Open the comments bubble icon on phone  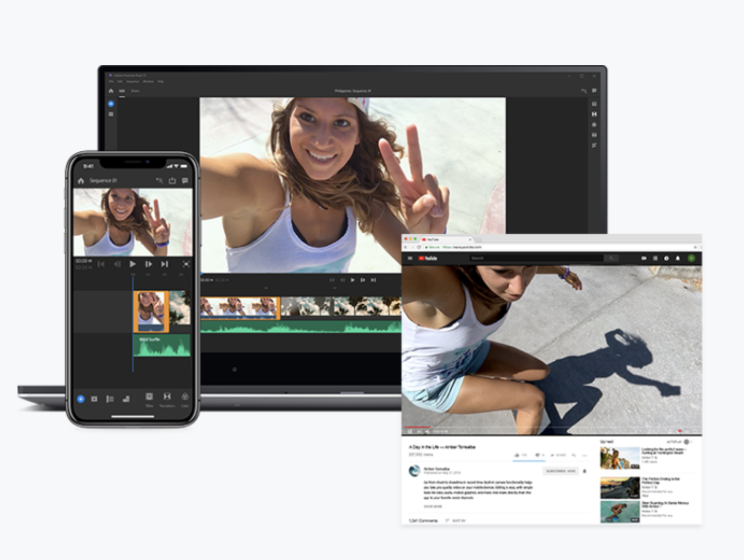coord(185,181)
